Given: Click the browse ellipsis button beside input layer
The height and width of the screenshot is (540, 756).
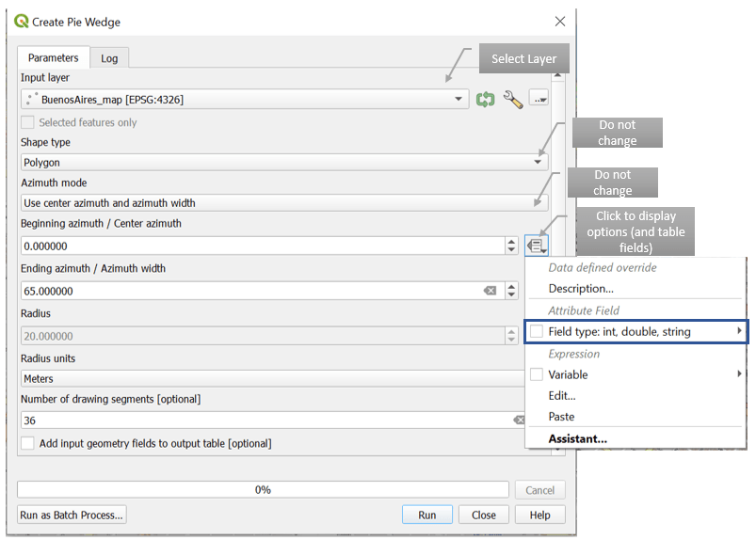Looking at the screenshot, I should pos(539,98).
